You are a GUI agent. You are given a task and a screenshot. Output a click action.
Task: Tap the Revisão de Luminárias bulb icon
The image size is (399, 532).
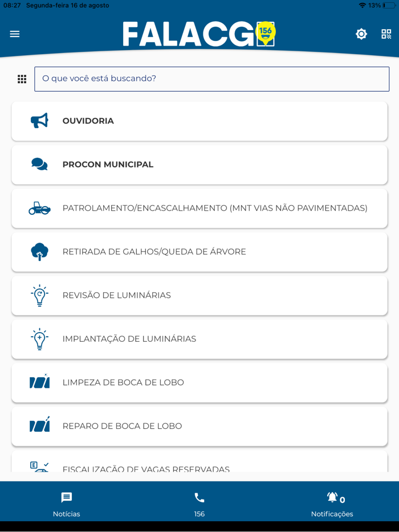[39, 296]
